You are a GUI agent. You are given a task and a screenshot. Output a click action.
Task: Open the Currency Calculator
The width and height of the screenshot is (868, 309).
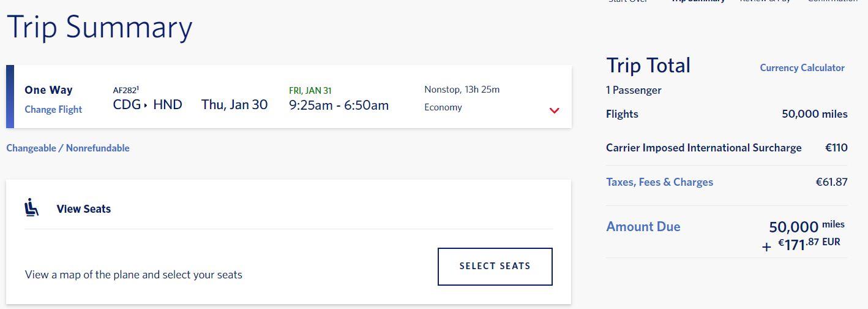802,68
